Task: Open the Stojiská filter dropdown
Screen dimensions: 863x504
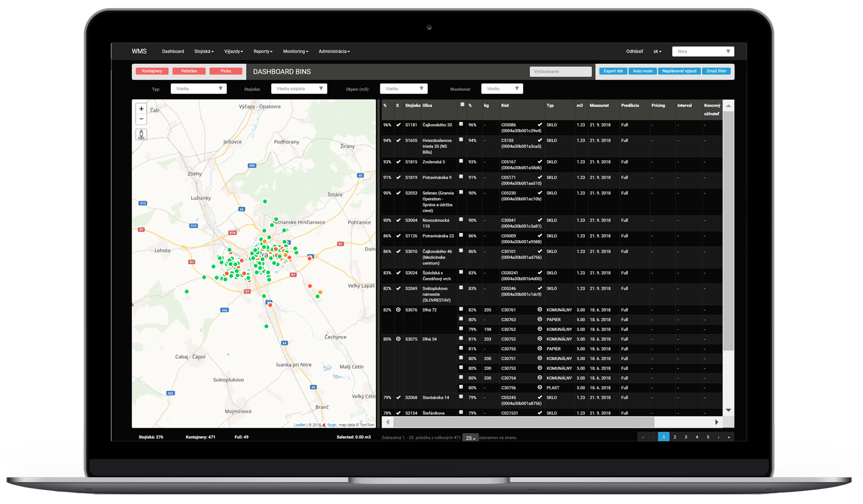Action: click(299, 89)
